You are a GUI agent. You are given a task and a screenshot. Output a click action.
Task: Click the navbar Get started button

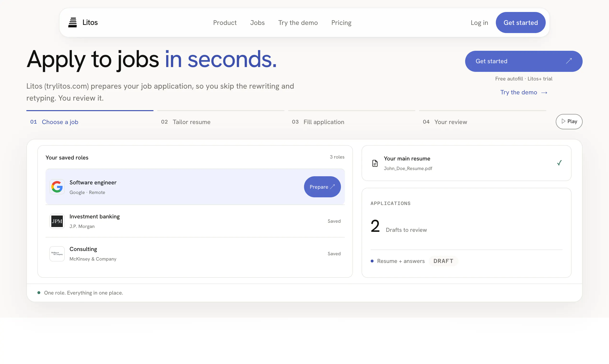(521, 23)
